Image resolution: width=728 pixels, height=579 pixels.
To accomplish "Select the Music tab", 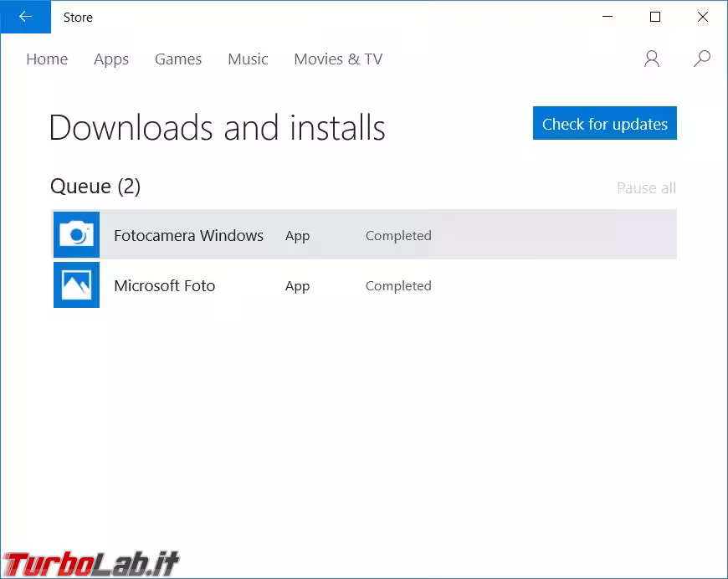I will [x=248, y=59].
